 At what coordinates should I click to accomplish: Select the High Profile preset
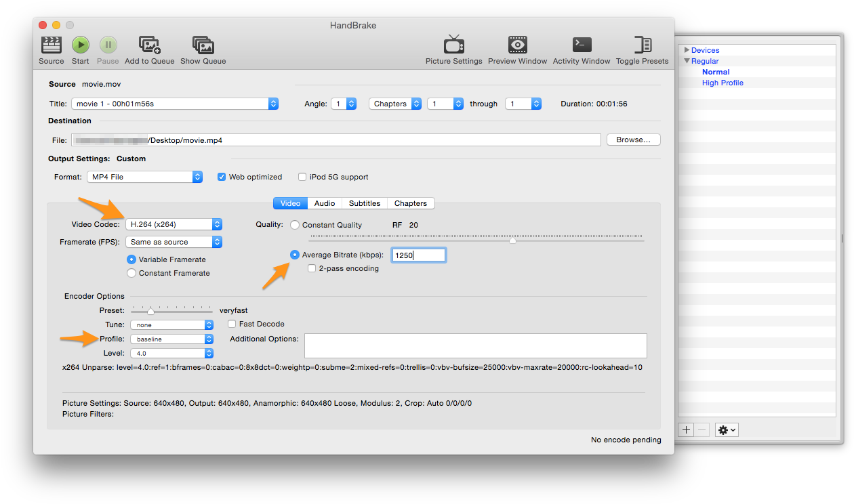[723, 82]
